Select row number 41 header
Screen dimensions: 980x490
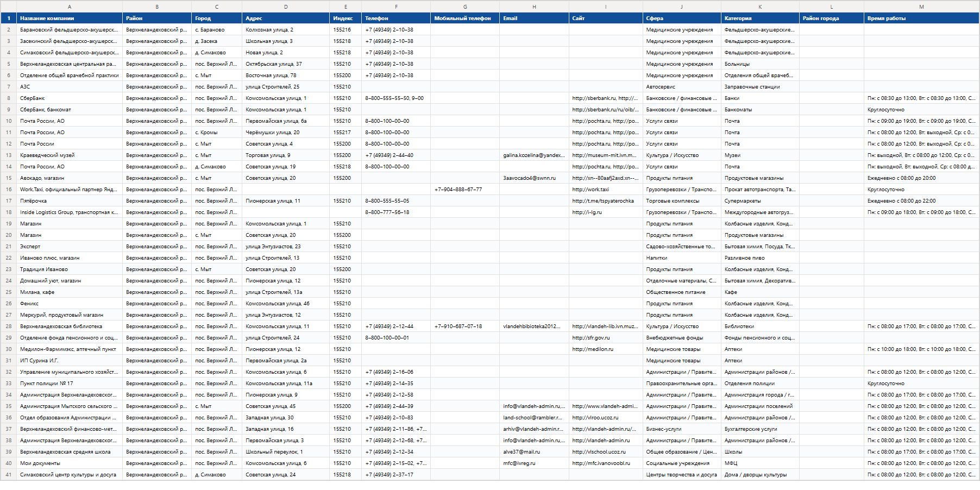pyautogui.click(x=9, y=474)
